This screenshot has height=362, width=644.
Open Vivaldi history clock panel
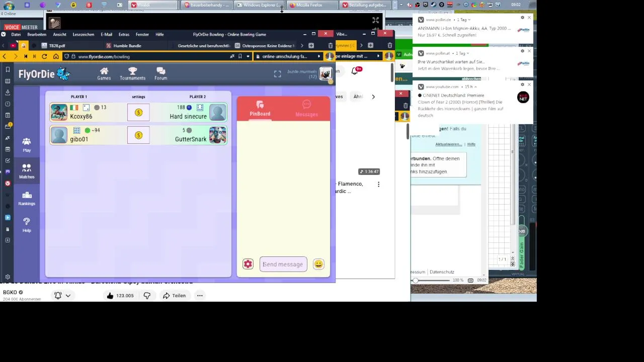(x=8, y=104)
